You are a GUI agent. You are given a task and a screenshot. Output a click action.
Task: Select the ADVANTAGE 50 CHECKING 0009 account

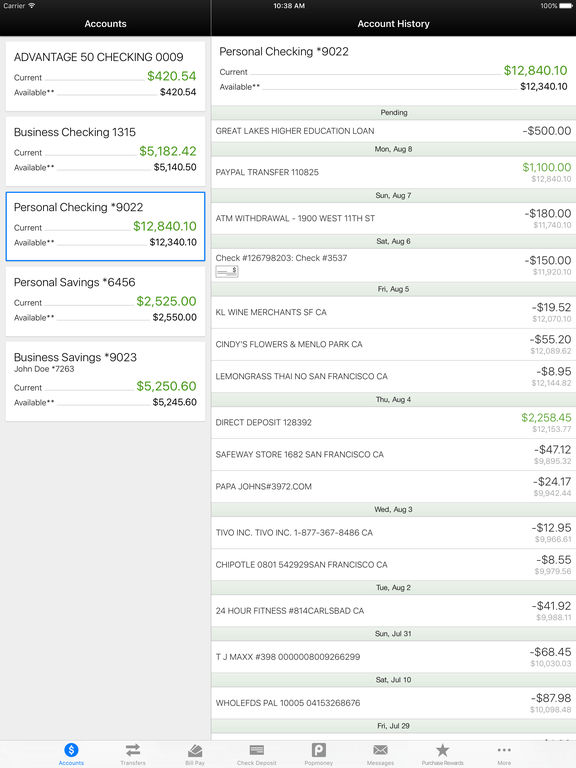tap(105, 76)
